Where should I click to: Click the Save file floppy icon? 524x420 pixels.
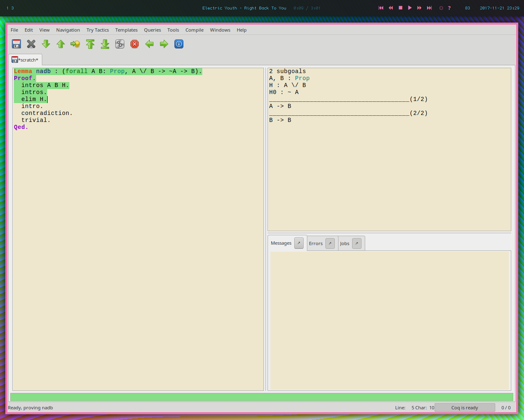[16, 44]
